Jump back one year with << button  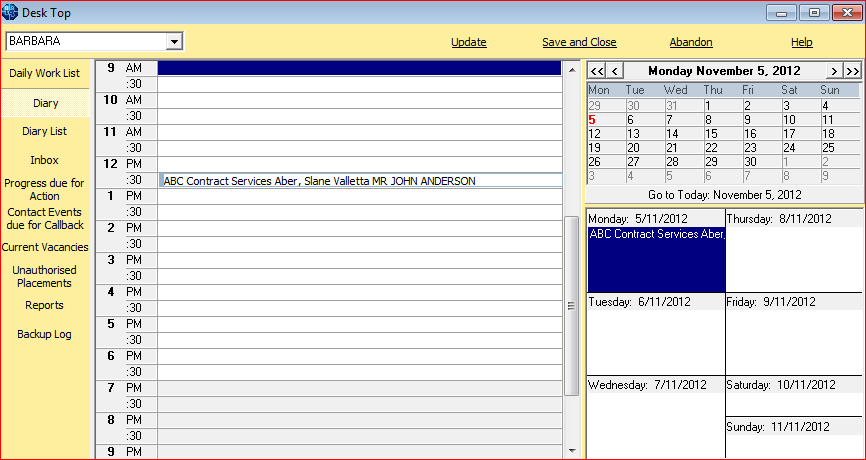tap(596, 71)
